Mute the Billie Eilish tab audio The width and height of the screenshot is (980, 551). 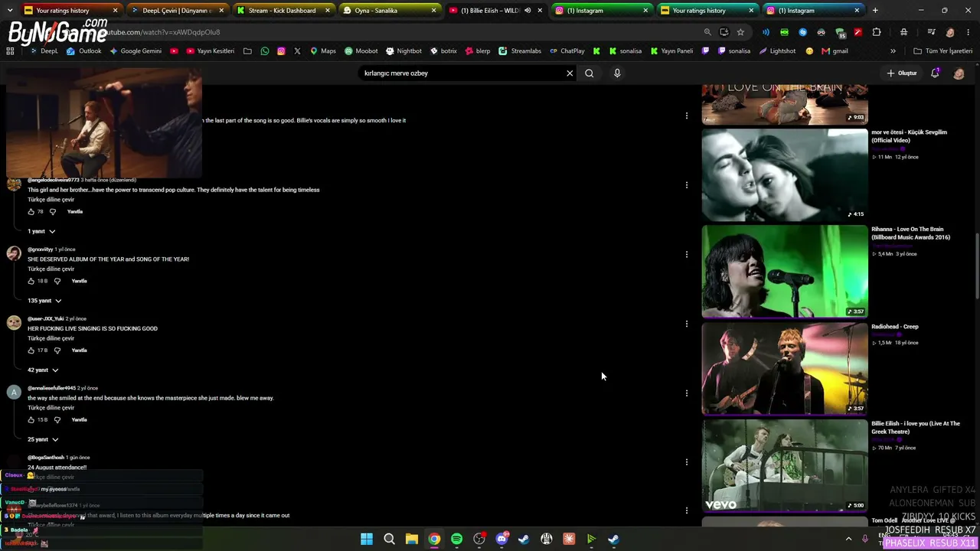tap(528, 11)
